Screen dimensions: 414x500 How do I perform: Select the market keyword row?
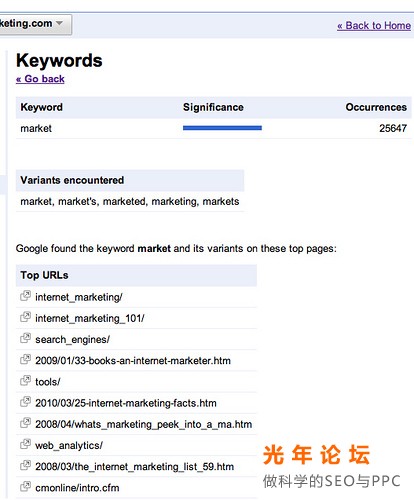(214, 129)
